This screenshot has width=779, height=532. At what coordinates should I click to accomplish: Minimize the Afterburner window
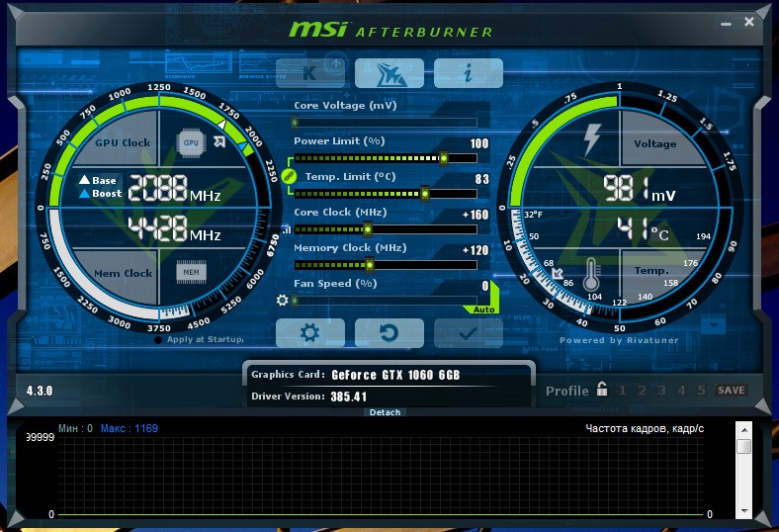tap(727, 24)
